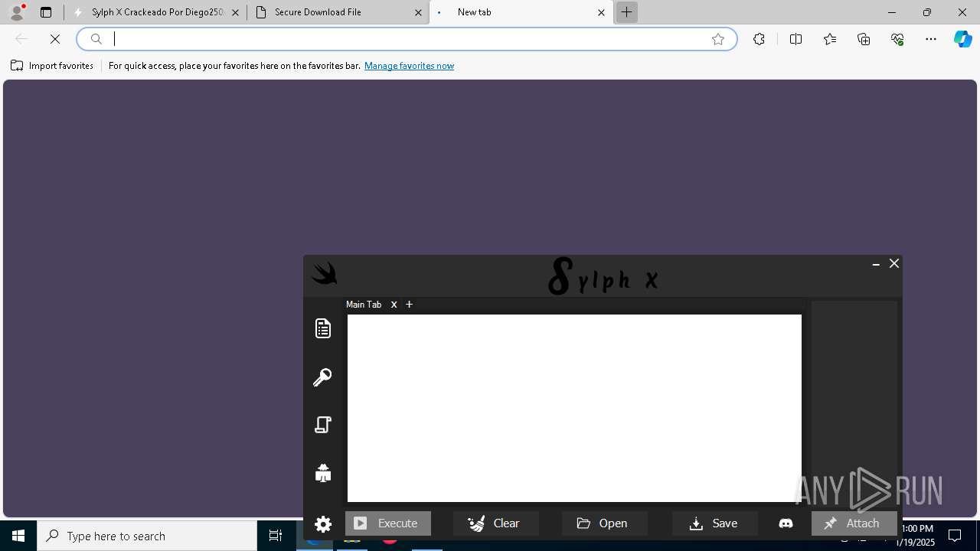
Task: Close the Sylph X Crackeado tab
Action: pos(235,12)
